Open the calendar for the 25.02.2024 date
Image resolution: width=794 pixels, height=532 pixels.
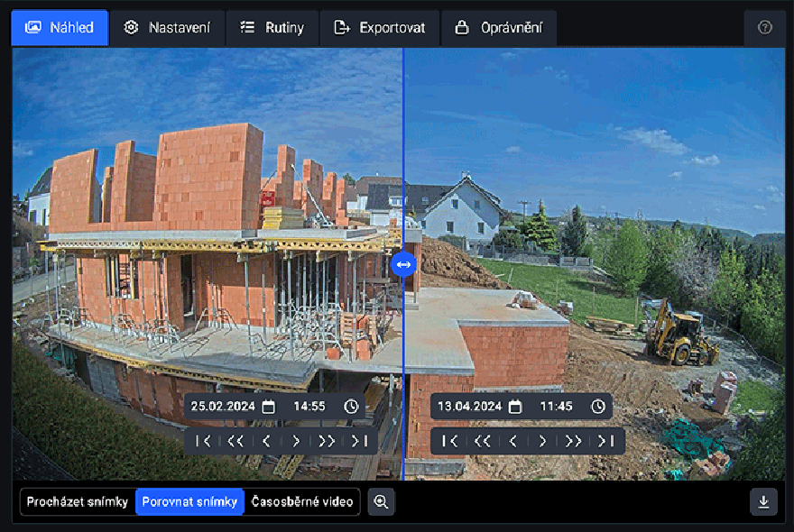(x=268, y=407)
